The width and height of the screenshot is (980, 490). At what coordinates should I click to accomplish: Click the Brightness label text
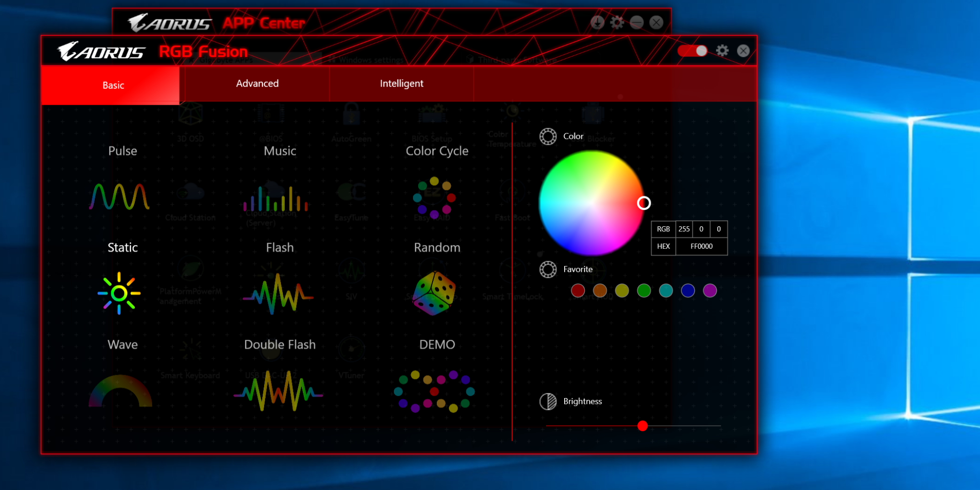point(582,401)
